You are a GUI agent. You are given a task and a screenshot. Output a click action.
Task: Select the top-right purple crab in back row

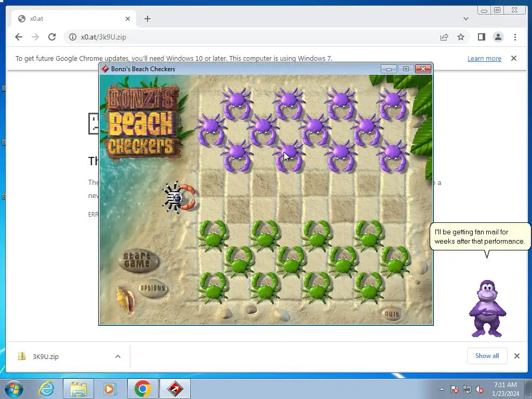(393, 104)
